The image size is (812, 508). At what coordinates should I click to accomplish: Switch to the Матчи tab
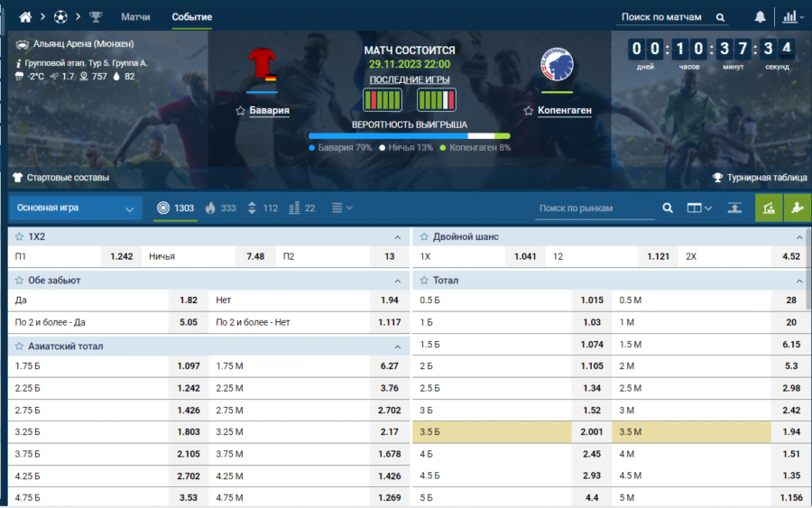pos(135,17)
